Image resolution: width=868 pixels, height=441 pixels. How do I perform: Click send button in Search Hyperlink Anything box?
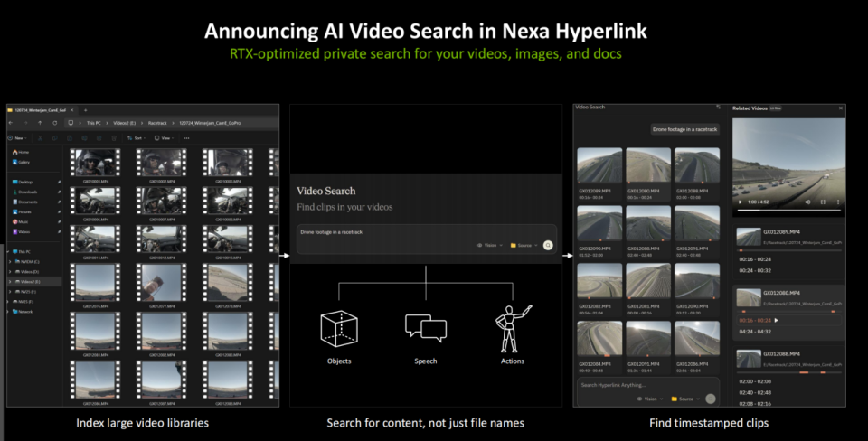click(x=711, y=399)
